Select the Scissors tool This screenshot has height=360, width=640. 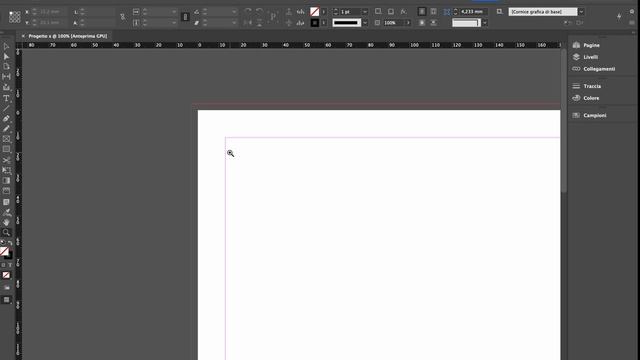click(6, 160)
